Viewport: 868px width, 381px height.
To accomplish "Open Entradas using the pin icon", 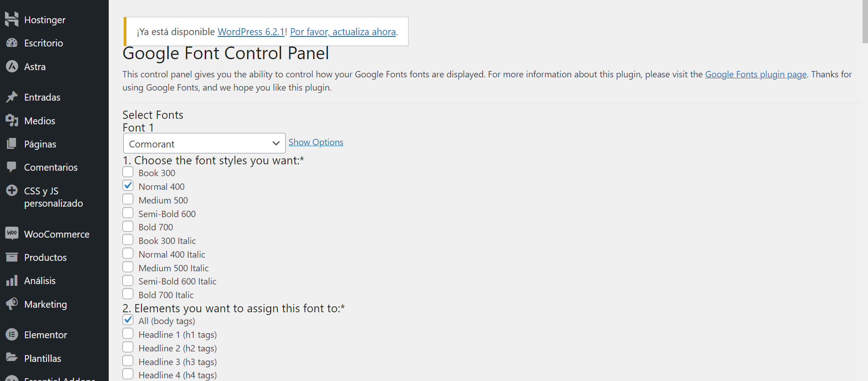I will pos(12,97).
